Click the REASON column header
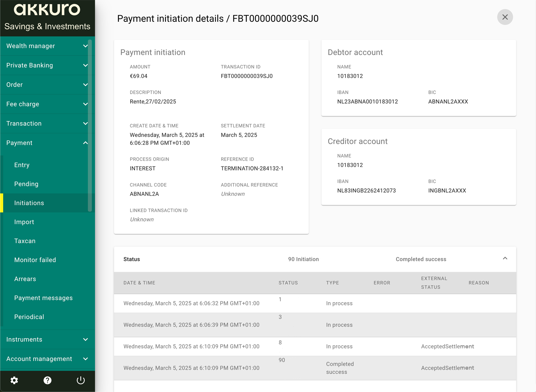 479,283
